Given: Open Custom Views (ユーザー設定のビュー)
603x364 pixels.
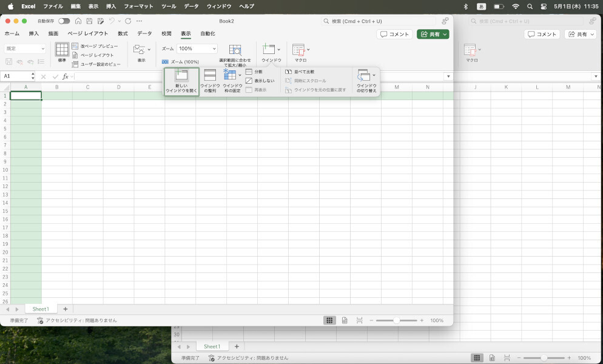Looking at the screenshot, I should (96, 64).
